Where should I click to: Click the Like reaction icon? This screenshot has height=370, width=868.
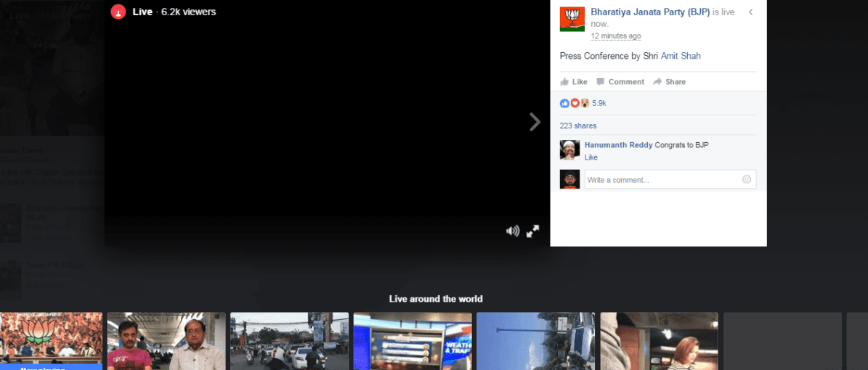tap(564, 103)
